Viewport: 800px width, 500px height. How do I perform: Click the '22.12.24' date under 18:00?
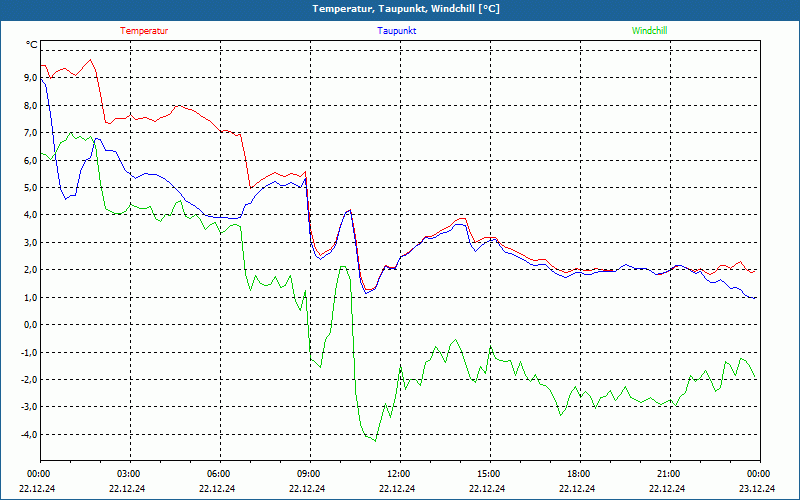577,488
